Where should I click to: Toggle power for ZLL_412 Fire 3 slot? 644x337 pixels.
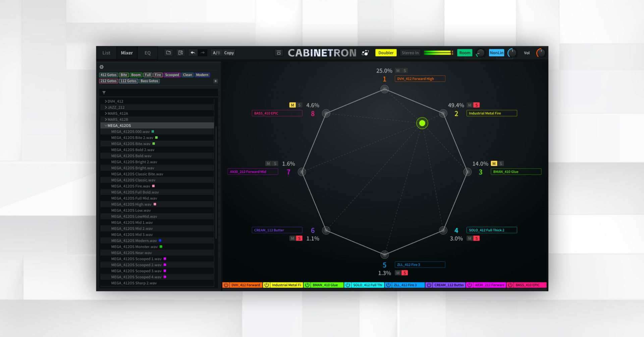click(x=388, y=285)
